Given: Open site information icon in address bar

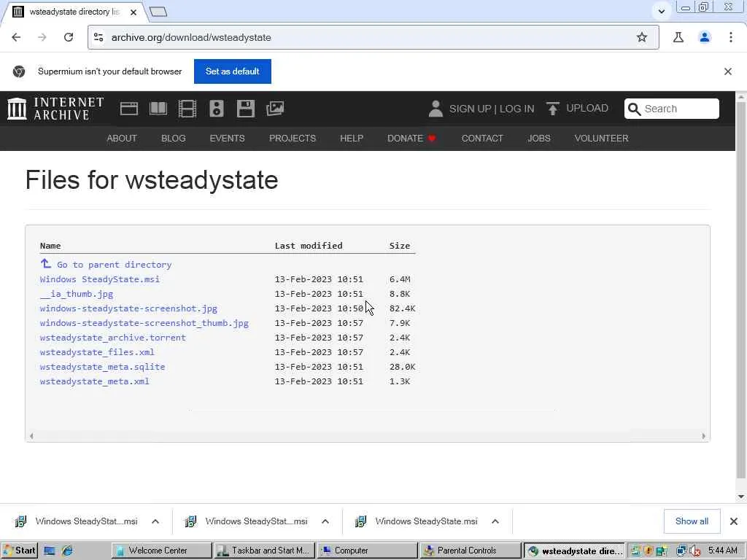Looking at the screenshot, I should tap(98, 37).
